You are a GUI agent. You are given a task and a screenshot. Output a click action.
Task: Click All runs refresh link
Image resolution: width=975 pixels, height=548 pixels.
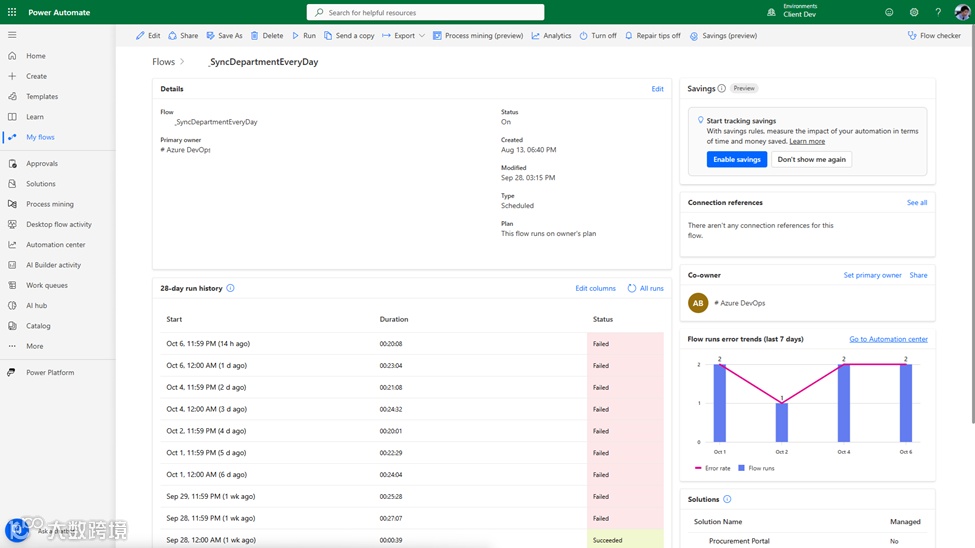tap(645, 289)
